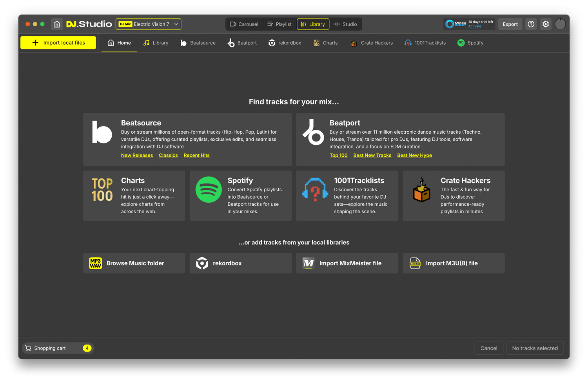This screenshot has height=381, width=588.
Task: Click the Activate trial link
Action: point(475,27)
